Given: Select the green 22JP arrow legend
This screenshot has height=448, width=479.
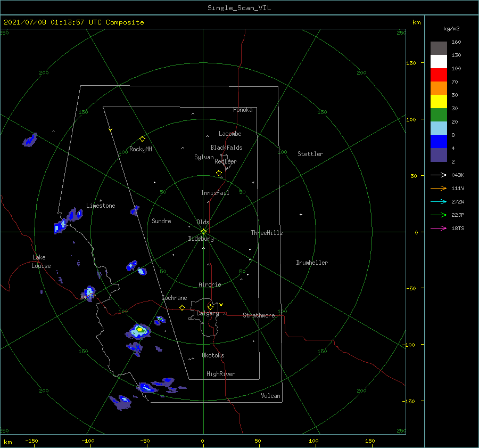Looking at the screenshot, I should pyautogui.click(x=439, y=215).
